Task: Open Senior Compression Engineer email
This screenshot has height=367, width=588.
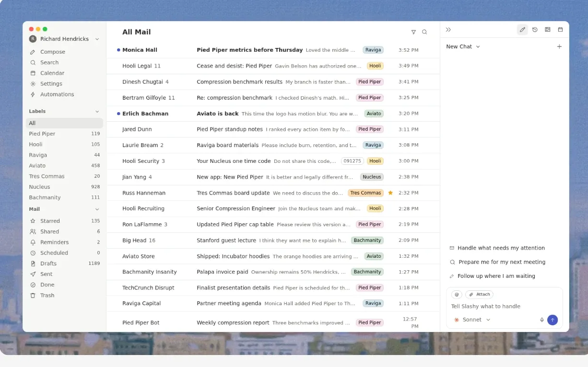Action: [273, 208]
